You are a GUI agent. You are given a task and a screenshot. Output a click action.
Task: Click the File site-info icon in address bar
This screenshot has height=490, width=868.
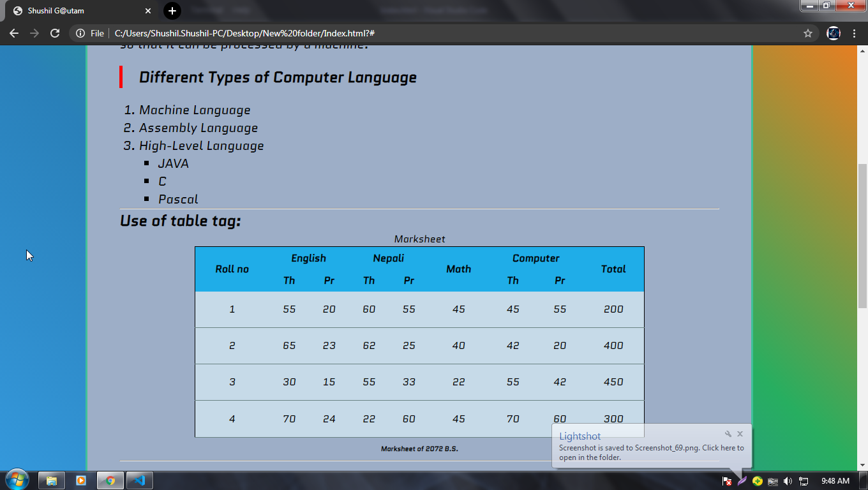pyautogui.click(x=80, y=33)
